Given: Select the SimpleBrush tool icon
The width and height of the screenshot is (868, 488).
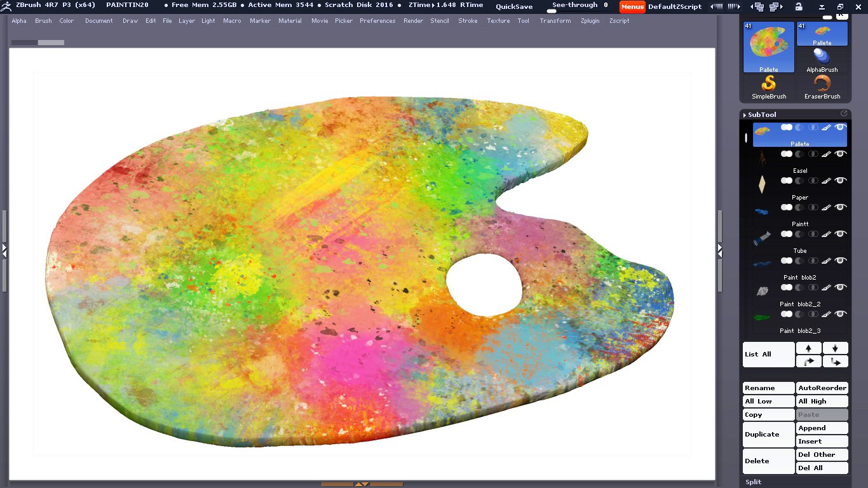Looking at the screenshot, I should click(x=769, y=86).
